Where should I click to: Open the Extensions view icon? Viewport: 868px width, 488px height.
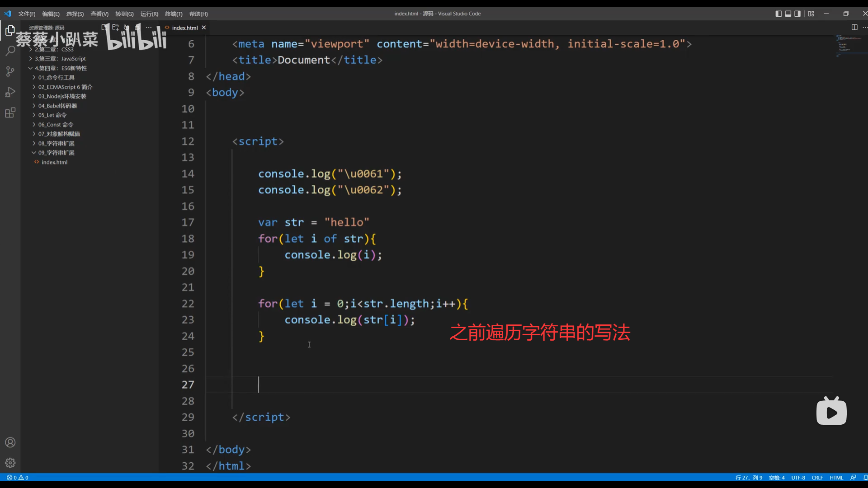click(x=10, y=113)
